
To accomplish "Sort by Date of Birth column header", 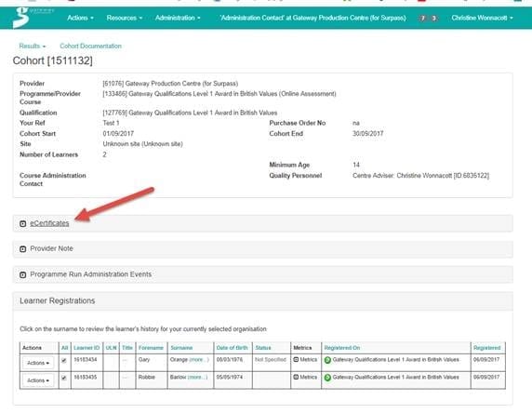I will [x=233, y=348].
